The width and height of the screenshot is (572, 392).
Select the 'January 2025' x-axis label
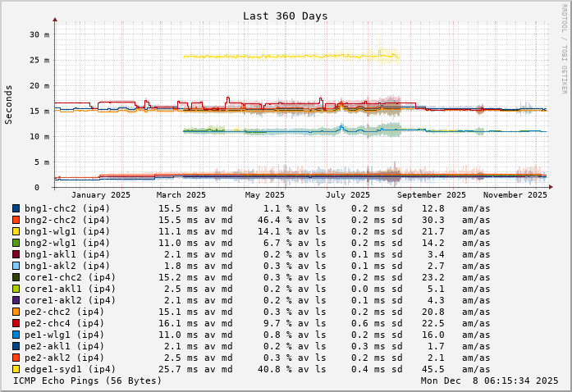(100, 194)
